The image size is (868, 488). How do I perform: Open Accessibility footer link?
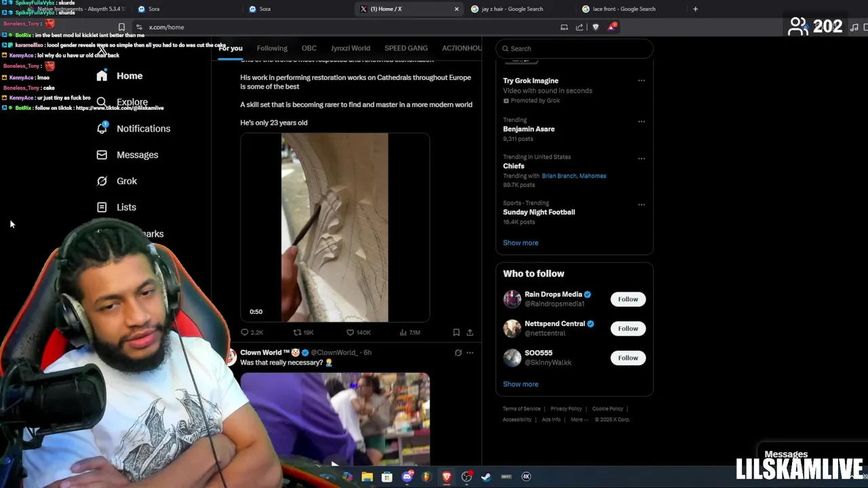tap(517, 420)
